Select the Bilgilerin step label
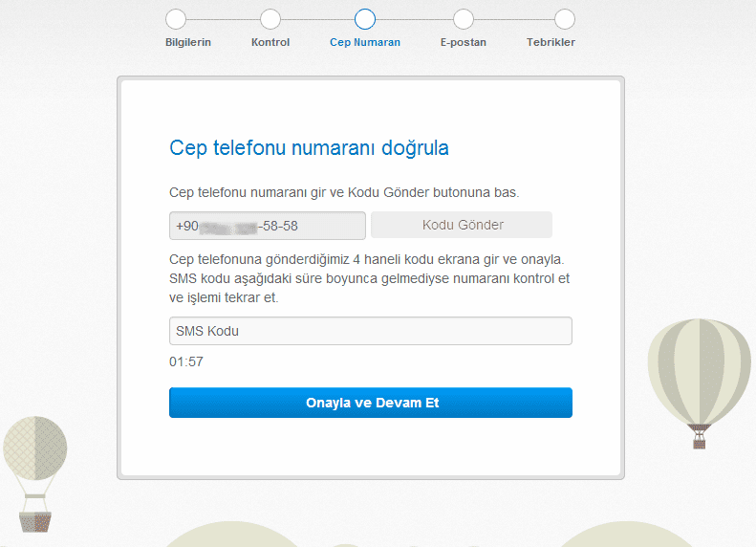The image size is (756, 547). click(x=188, y=42)
